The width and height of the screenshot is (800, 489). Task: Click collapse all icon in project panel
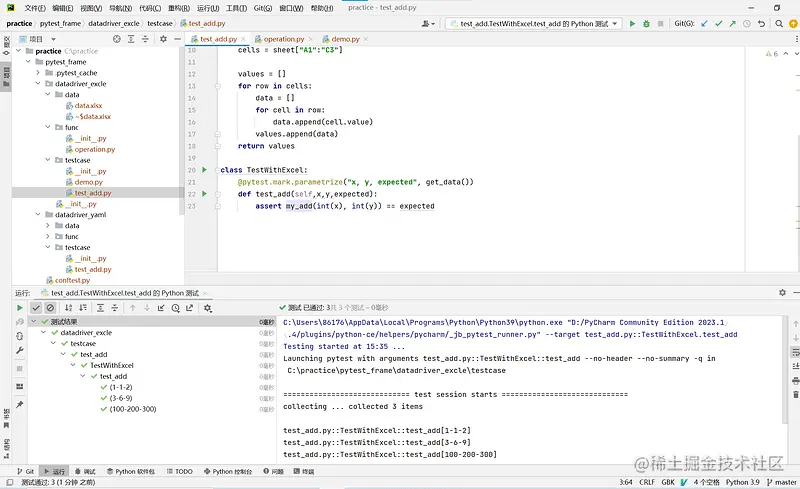[x=145, y=39]
